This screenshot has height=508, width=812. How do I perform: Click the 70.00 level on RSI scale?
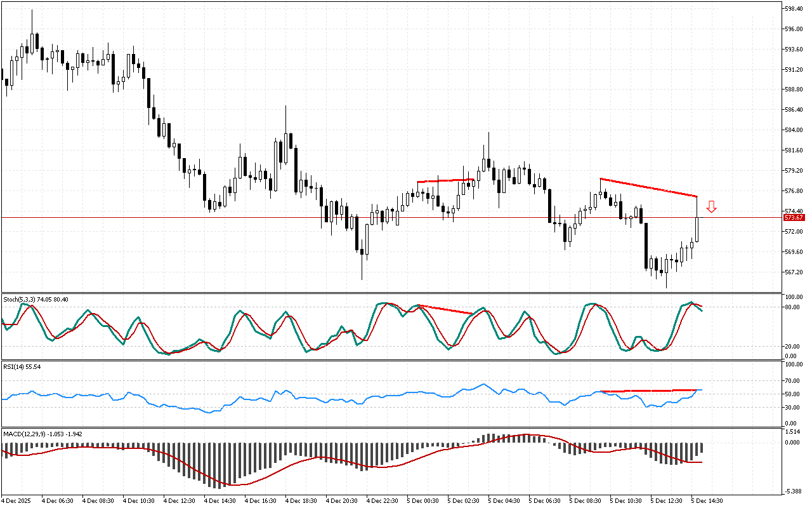[x=792, y=381]
